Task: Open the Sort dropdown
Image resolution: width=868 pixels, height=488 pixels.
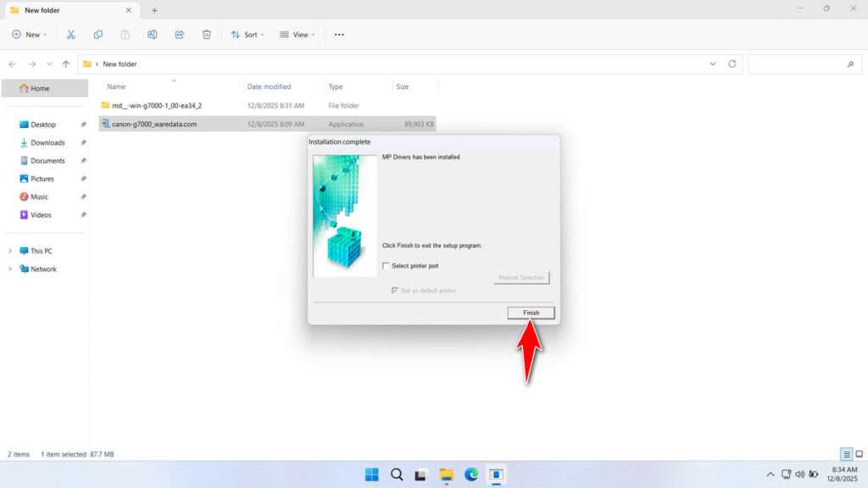Action: [x=248, y=34]
